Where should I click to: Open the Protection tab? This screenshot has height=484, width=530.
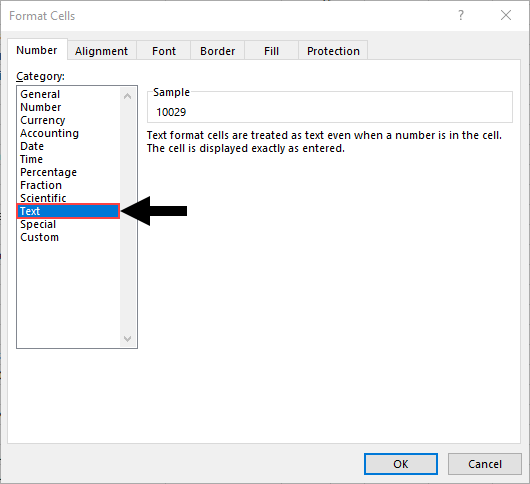pyautogui.click(x=333, y=51)
